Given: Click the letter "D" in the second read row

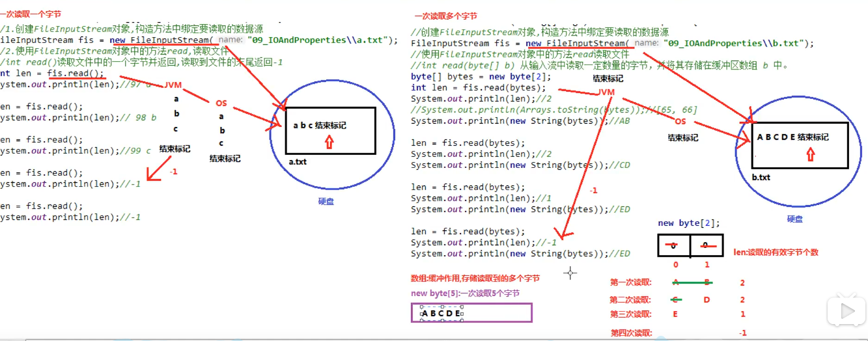Looking at the screenshot, I should point(707,300).
